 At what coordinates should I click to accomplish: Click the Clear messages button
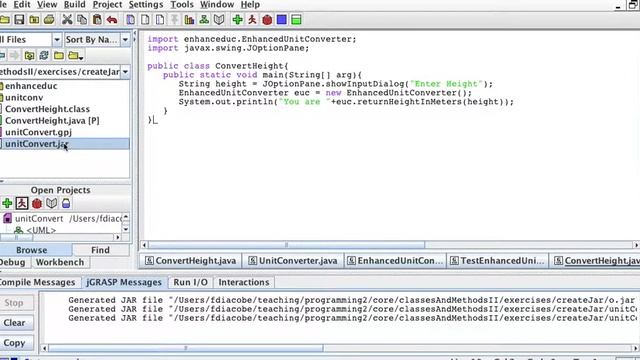click(x=15, y=323)
